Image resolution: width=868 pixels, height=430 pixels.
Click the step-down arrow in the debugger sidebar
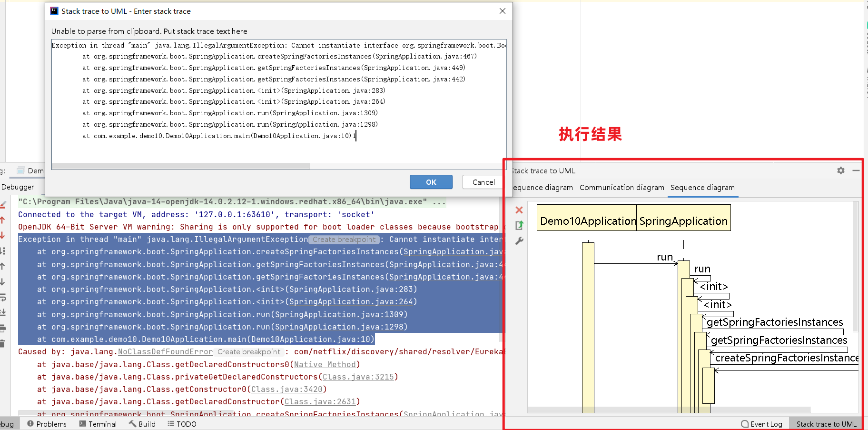[4, 281]
